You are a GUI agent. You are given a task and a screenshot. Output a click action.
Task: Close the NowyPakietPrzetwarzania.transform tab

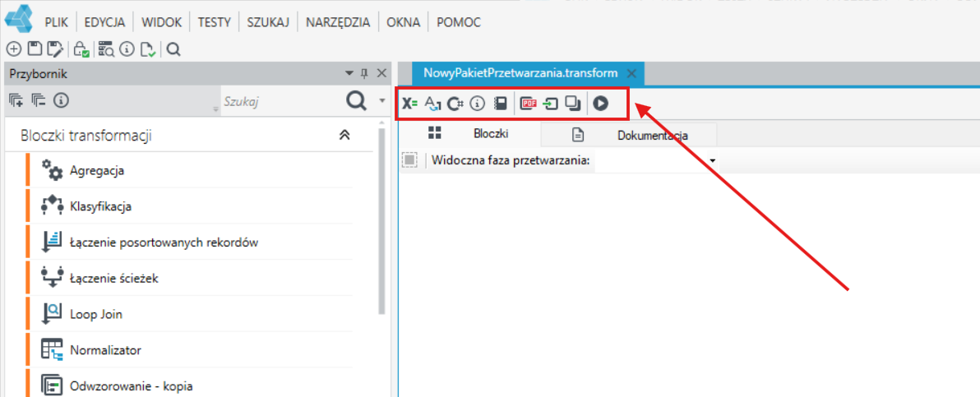631,72
